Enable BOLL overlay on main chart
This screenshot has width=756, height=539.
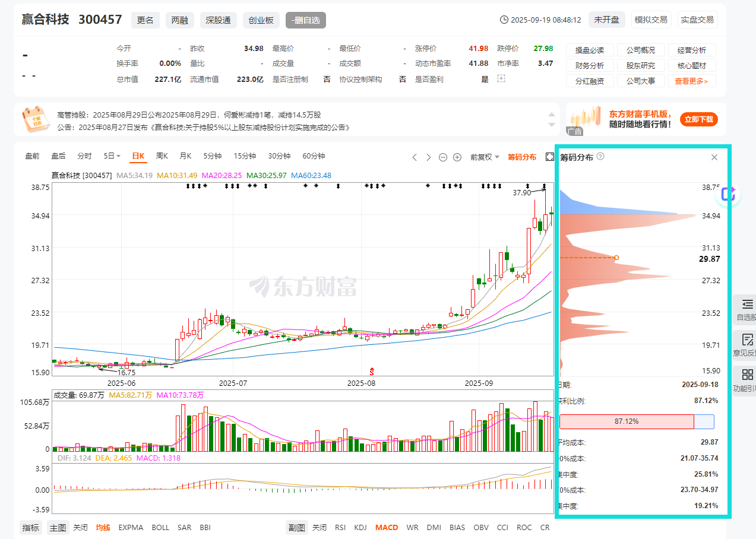pyautogui.click(x=160, y=527)
